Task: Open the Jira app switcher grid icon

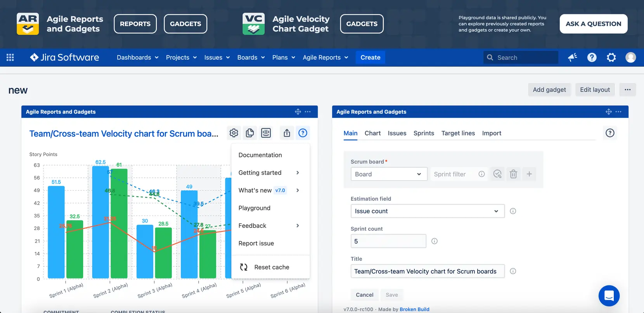Action: click(x=10, y=57)
